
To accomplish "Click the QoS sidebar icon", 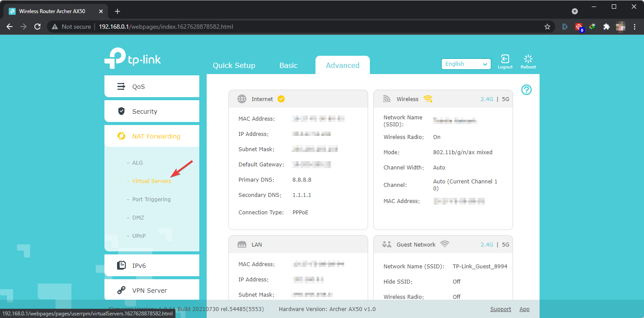I will (121, 87).
